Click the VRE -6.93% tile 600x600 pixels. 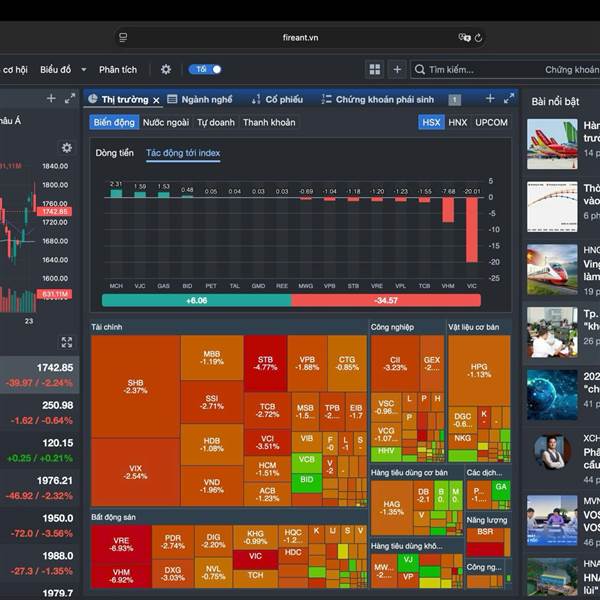pyautogui.click(x=121, y=544)
